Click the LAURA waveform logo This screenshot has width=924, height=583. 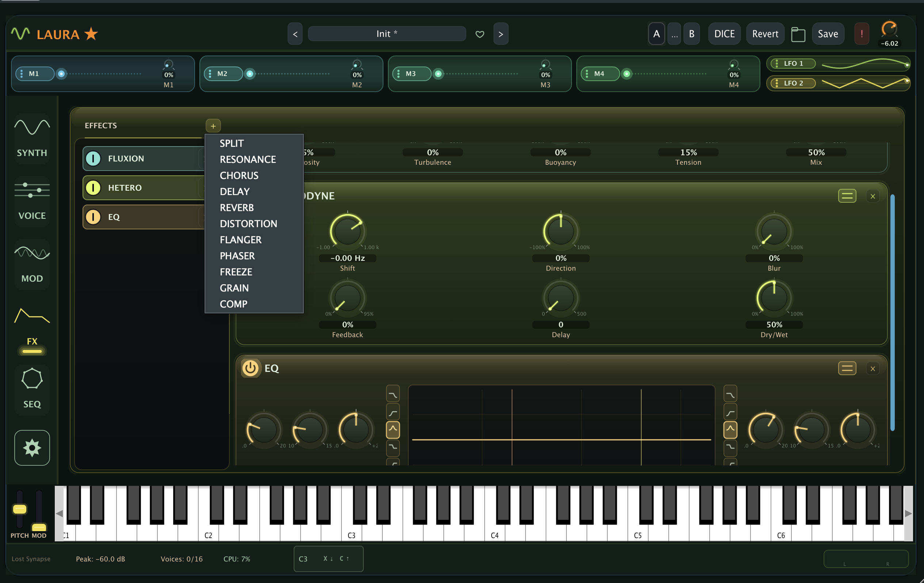click(x=20, y=34)
